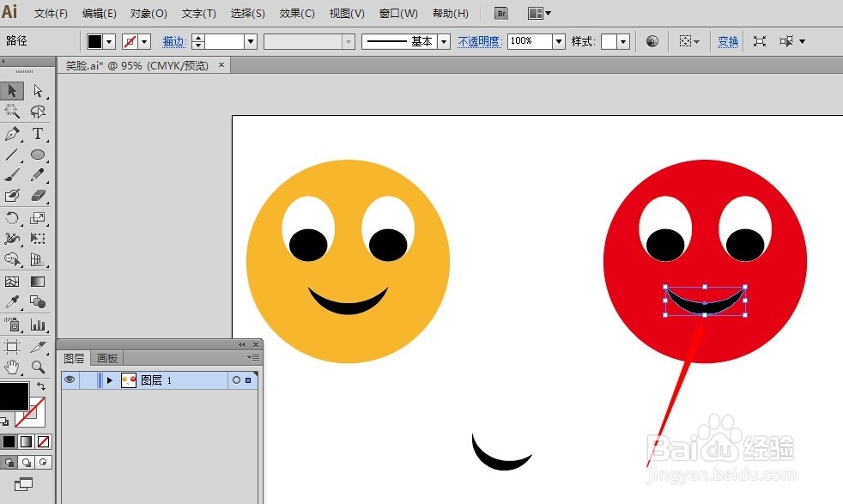Click the 变换 link in control bar
Screen dimensions: 843x504
coord(728,41)
